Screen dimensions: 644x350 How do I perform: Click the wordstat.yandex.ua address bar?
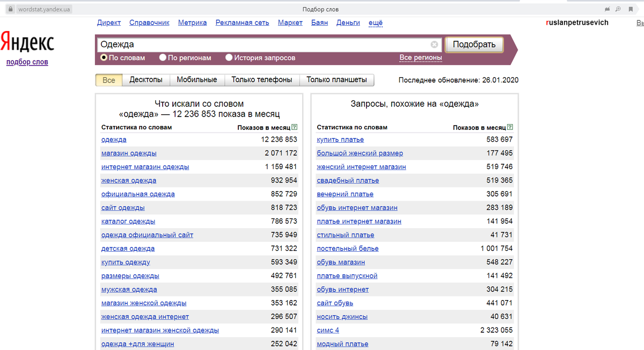point(45,9)
